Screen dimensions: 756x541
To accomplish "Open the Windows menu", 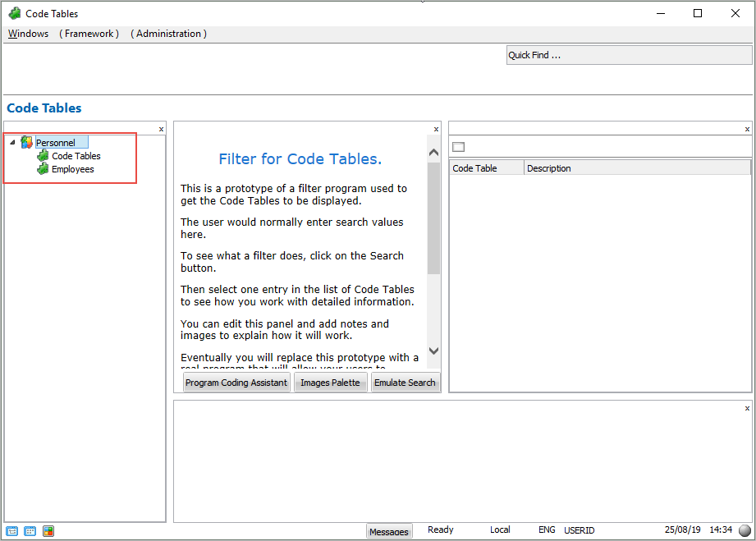I will 28,34.
